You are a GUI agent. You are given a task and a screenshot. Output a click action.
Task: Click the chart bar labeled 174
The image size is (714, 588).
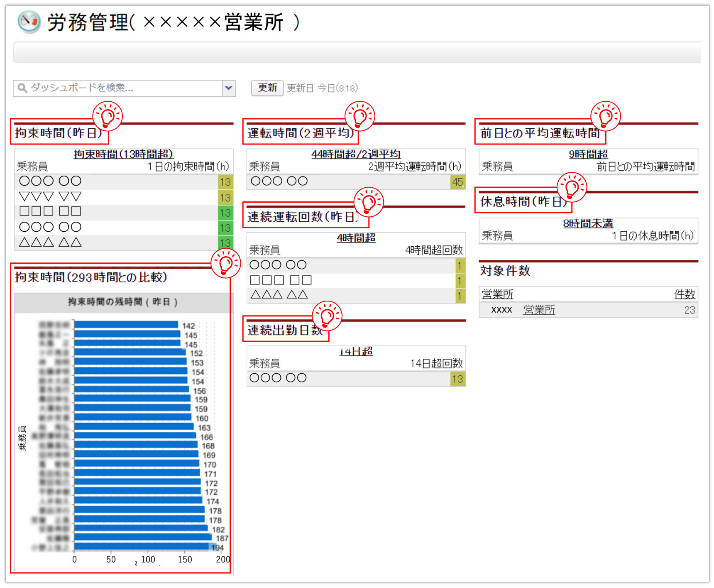pos(138,500)
